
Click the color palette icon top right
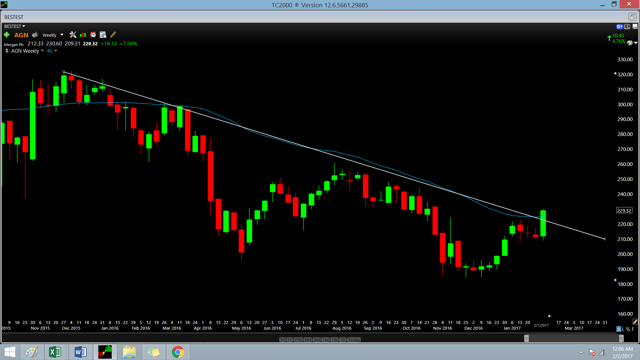(630, 42)
